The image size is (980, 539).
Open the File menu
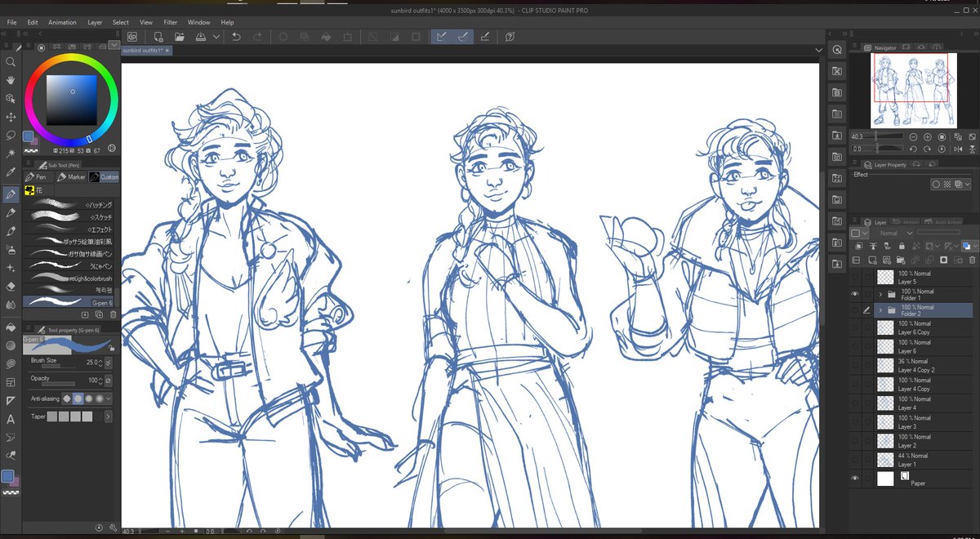11,22
